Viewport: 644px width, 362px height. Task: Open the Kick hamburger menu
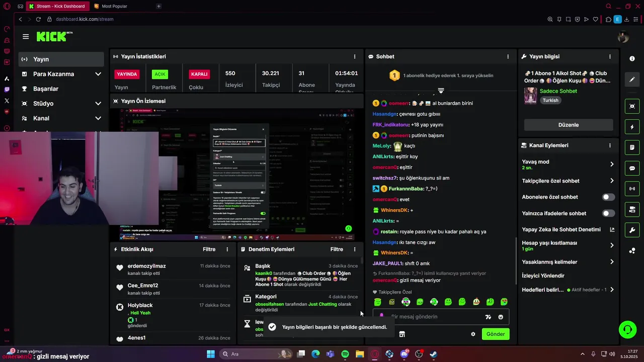[x=26, y=37]
